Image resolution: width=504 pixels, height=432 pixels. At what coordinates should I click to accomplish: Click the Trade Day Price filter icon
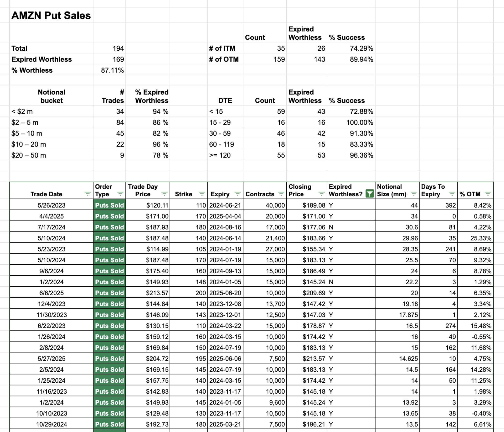point(164,194)
